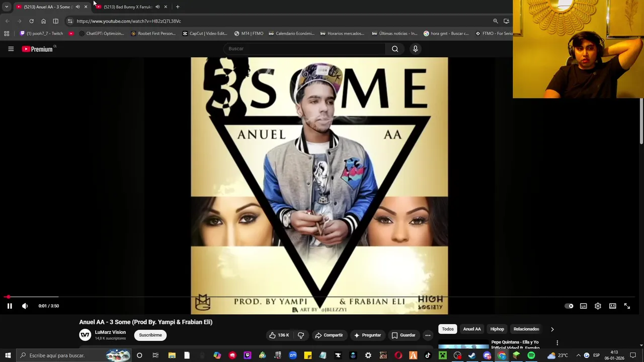This screenshot has height=362, width=644.
Task: Enter fullscreen from the player controls
Action: pos(627,306)
